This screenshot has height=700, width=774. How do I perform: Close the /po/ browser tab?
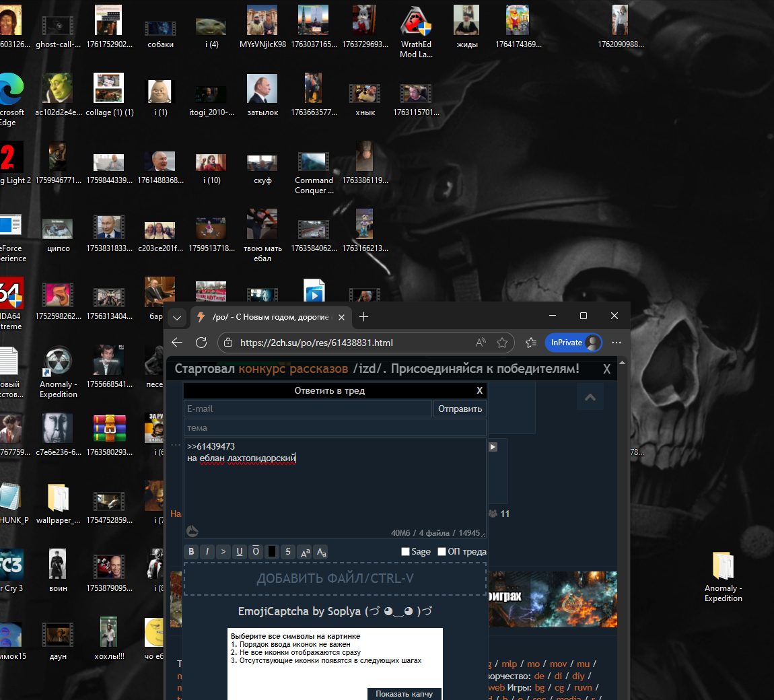342,318
